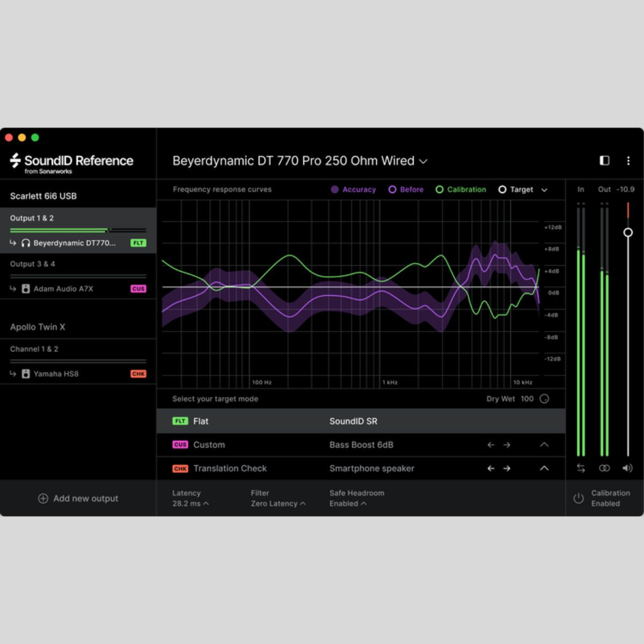Toggle the Before curve visibility

click(406, 189)
